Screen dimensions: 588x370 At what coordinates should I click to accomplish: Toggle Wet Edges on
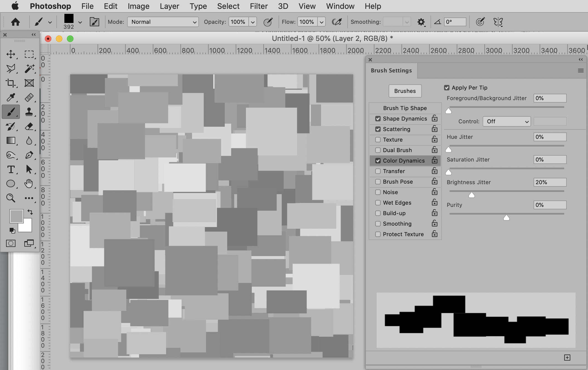coord(378,202)
